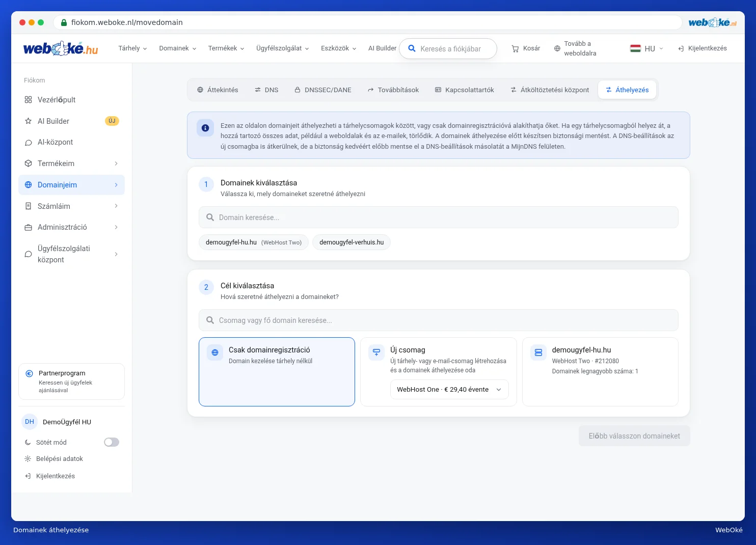The image size is (756, 545).
Task: Click the globe icon next to Tovább a weboldalra
Action: [x=557, y=48]
